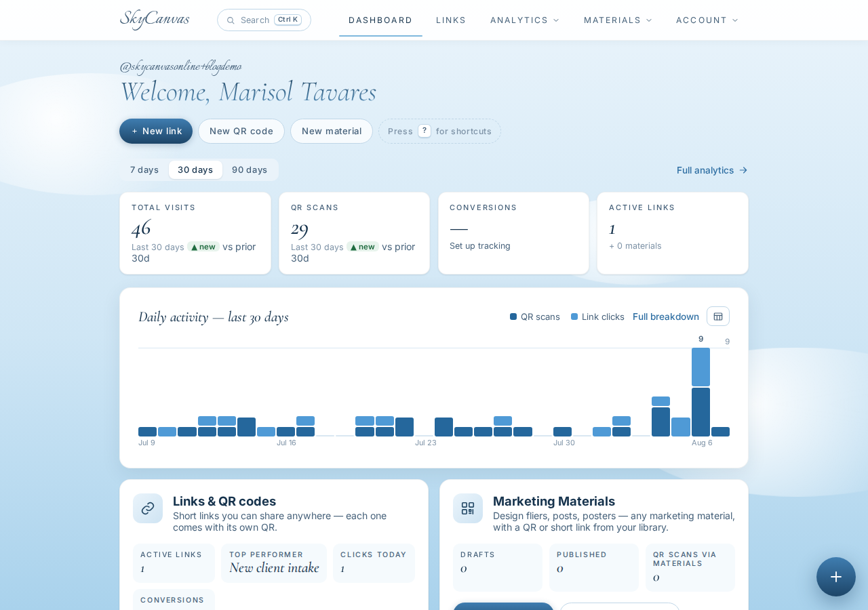Click the Daily activity chart title

(x=214, y=317)
